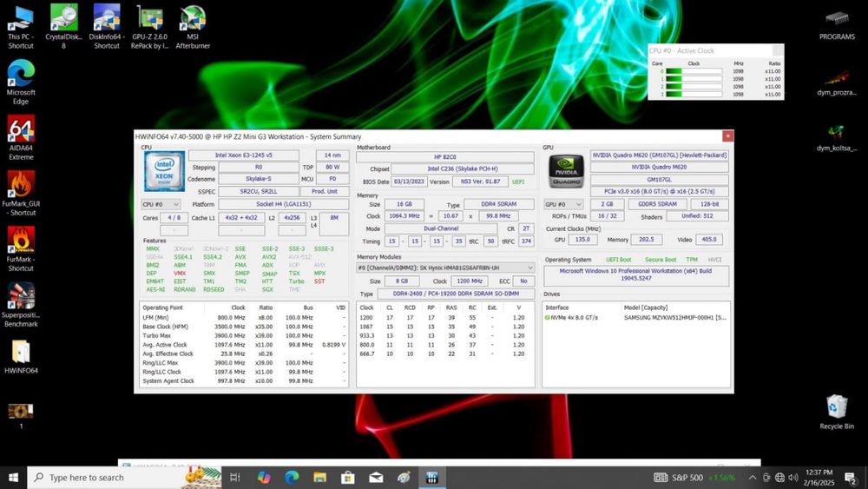Open the Superposition Benchmark desktop icon
Viewport: 868px width, 489px height.
click(21, 305)
